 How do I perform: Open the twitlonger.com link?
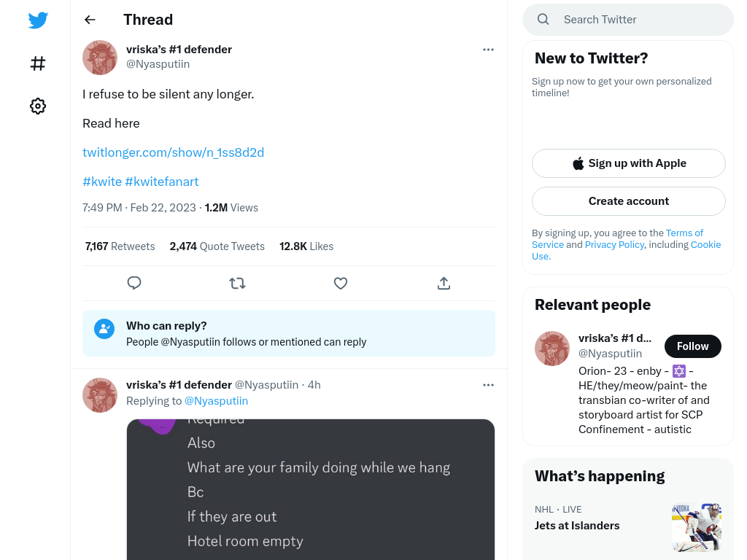174,152
